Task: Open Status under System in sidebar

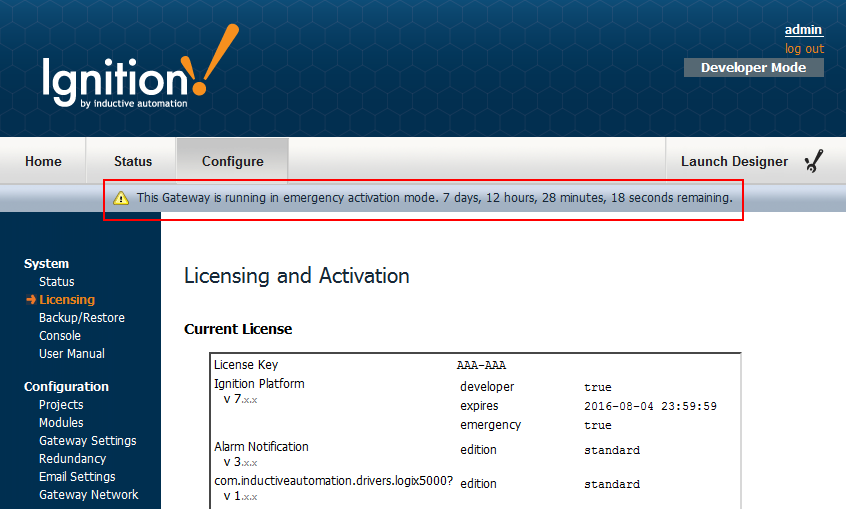Action: (57, 282)
